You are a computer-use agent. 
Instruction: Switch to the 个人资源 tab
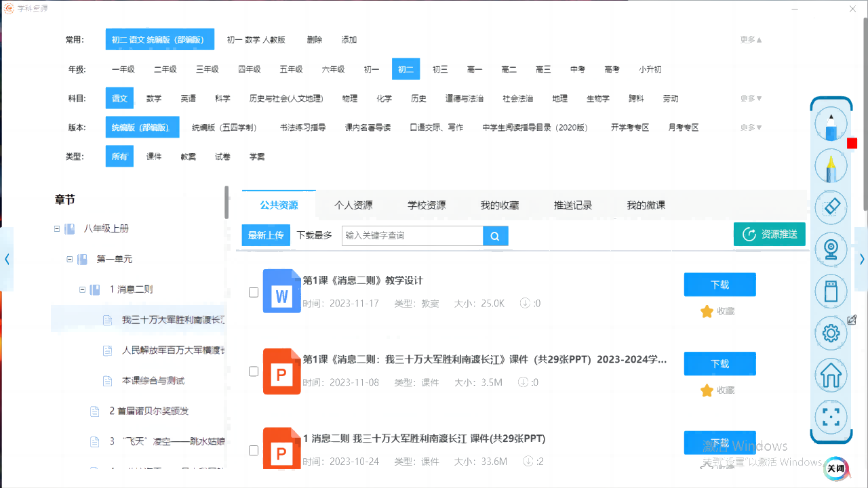[353, 205]
